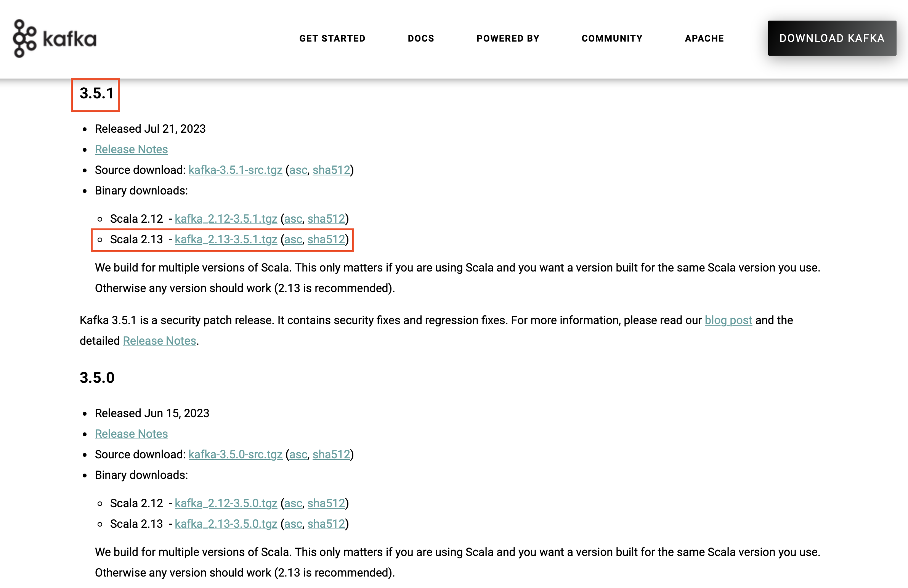The height and width of the screenshot is (588, 908).
Task: Select Powered By in navigation
Action: pyautogui.click(x=508, y=39)
